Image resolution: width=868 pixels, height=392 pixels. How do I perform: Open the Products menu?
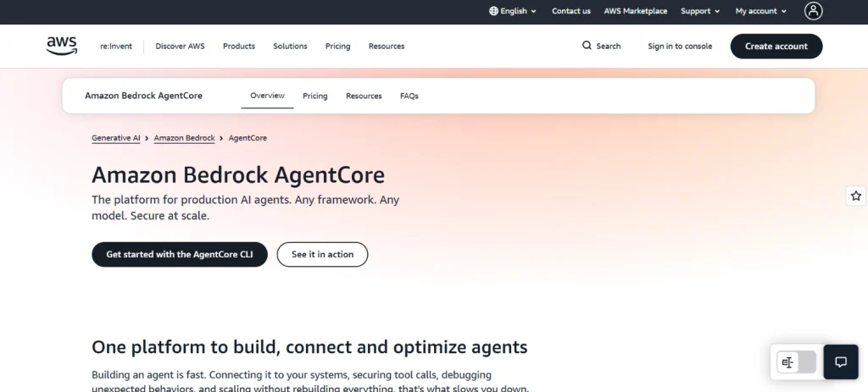(239, 47)
